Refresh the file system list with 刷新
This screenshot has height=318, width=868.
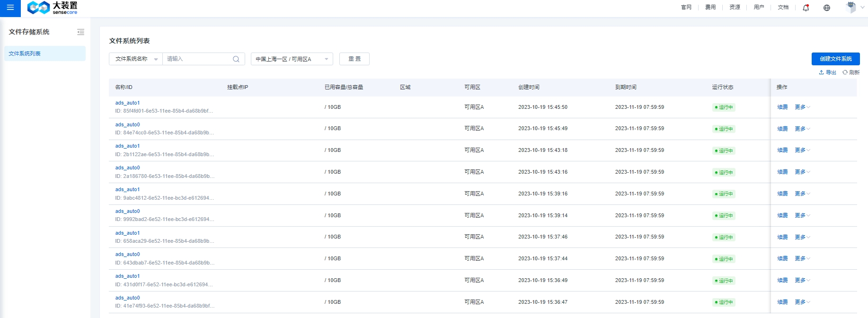click(851, 72)
